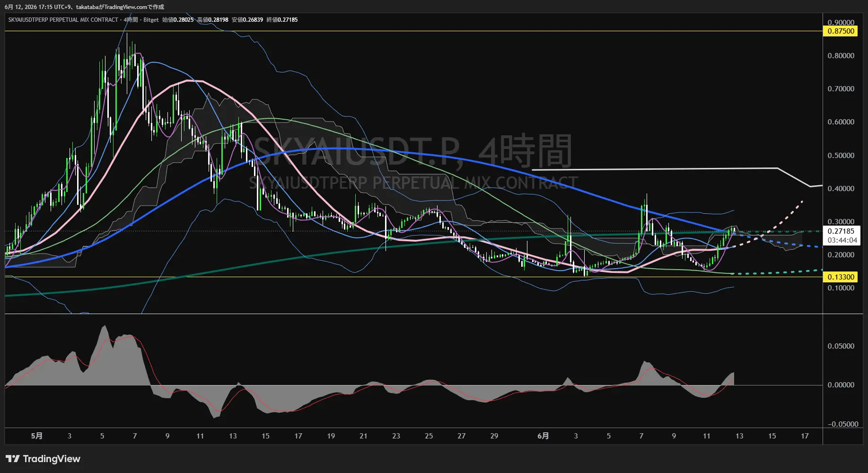Click the 0.40000 price axis label
The image size is (868, 473).
click(x=841, y=189)
